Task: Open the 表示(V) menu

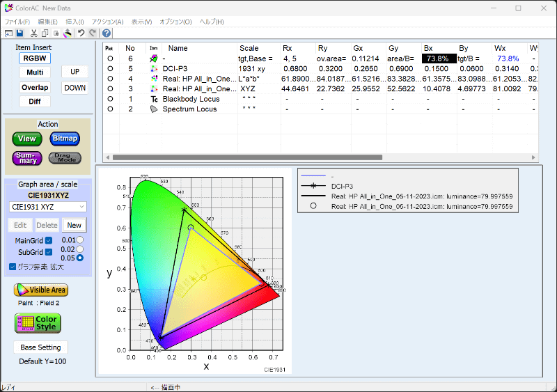Action: coord(141,22)
